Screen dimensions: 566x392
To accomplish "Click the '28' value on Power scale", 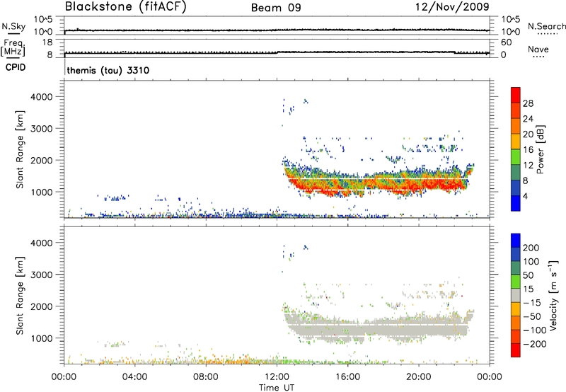I will click(528, 103).
